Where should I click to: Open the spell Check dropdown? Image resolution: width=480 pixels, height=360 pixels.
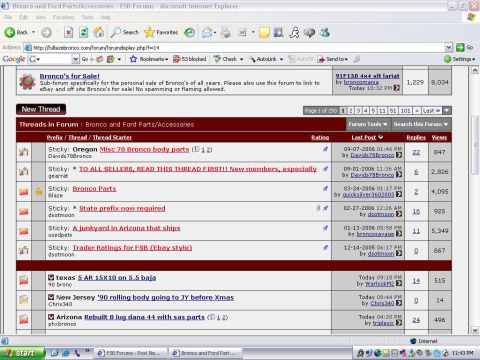(x=228, y=59)
